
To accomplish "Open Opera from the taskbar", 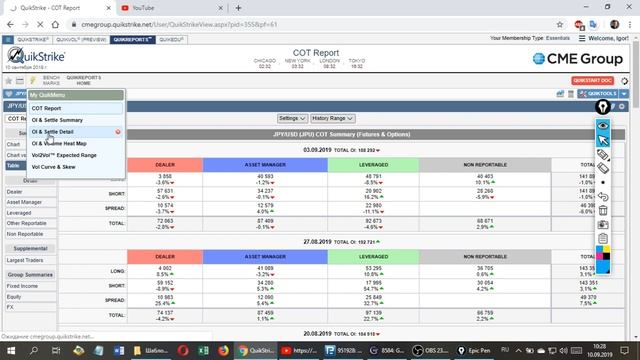I will pos(183,351).
